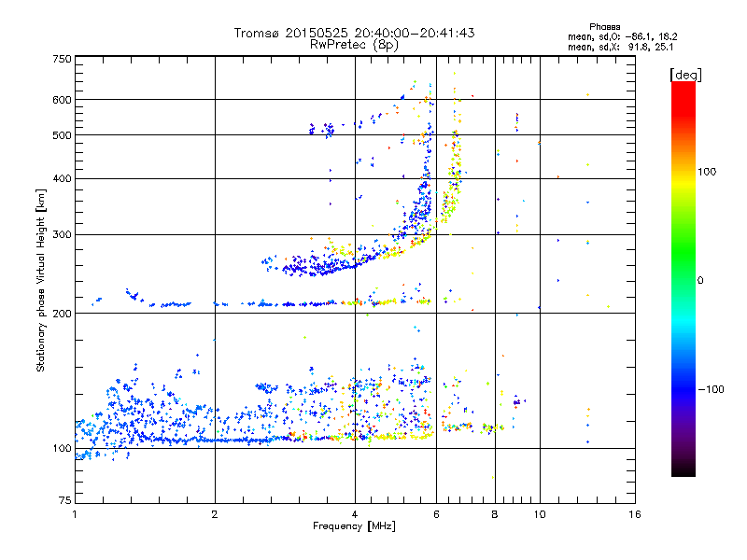Click the y-axis tick label '750'
Image resolution: width=747 pixels, height=560 pixels.
tap(62, 59)
